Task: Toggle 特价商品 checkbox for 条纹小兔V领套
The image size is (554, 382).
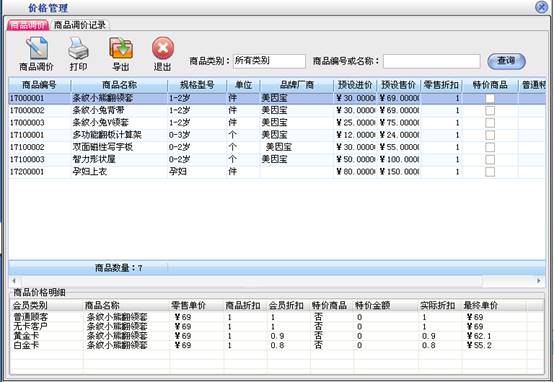Action: pyautogui.click(x=490, y=123)
